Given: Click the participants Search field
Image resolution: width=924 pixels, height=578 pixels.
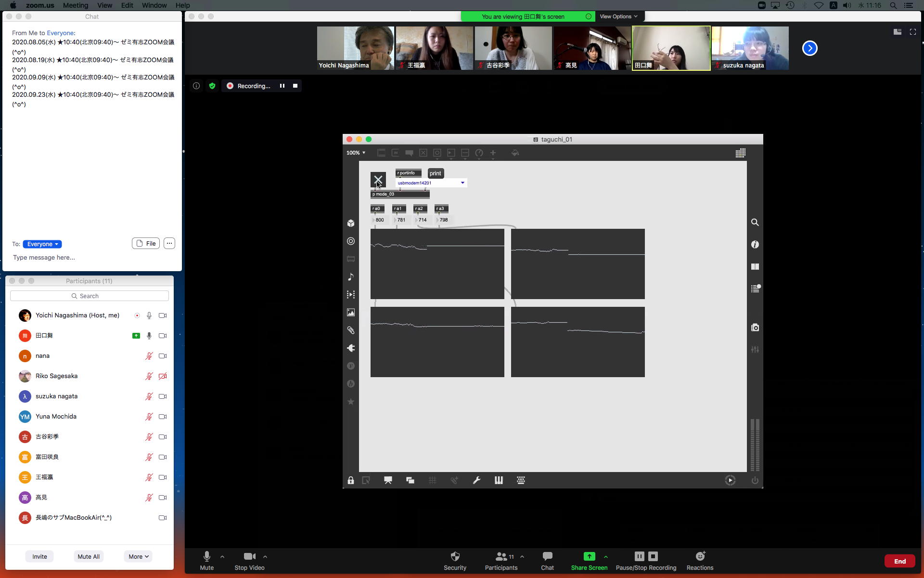Looking at the screenshot, I should point(90,296).
